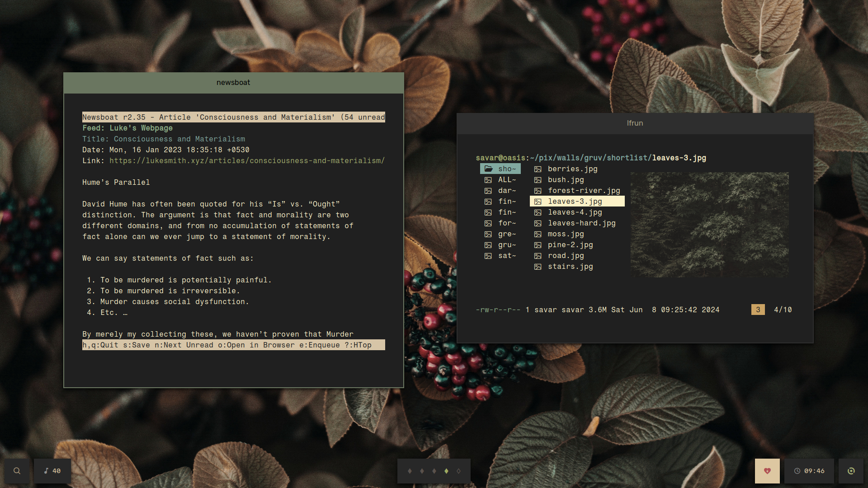Click the newsboat window title bar
868x488 pixels.
(x=233, y=83)
